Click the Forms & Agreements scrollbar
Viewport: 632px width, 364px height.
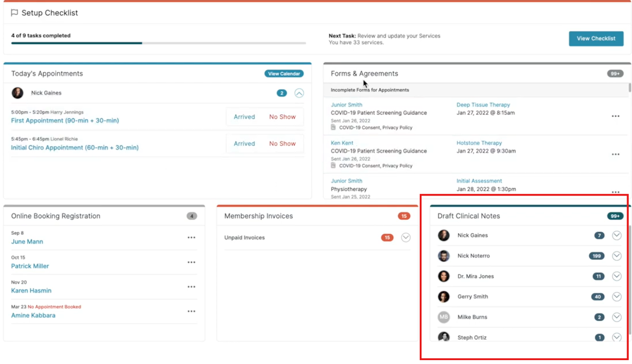coord(629,88)
